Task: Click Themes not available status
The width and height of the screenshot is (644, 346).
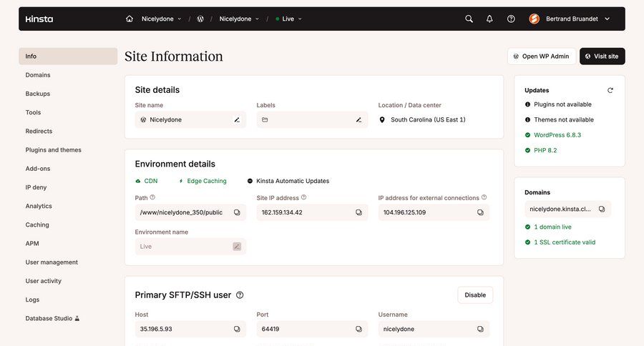Action: [560, 120]
